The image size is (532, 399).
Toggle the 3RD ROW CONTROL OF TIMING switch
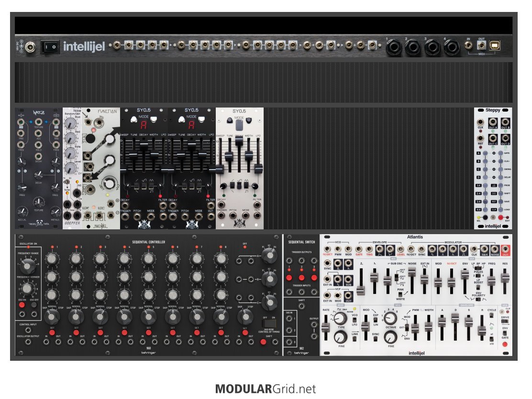[269, 323]
